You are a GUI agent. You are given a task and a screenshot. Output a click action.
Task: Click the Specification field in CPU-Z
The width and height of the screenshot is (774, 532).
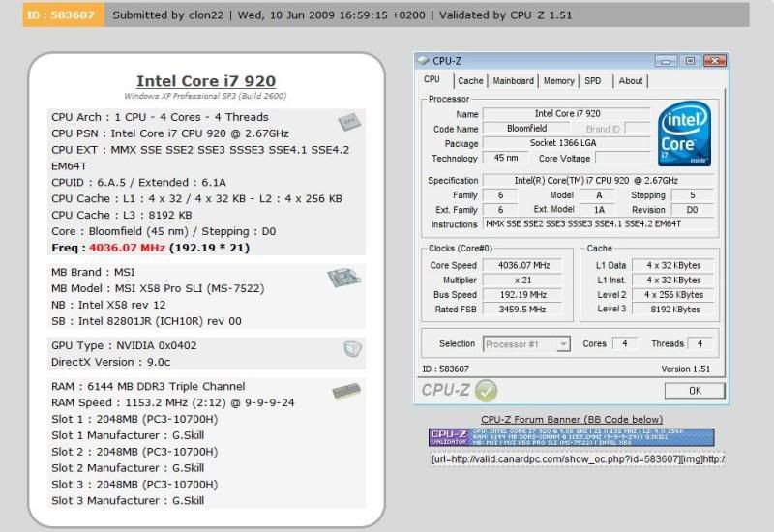pos(598,181)
